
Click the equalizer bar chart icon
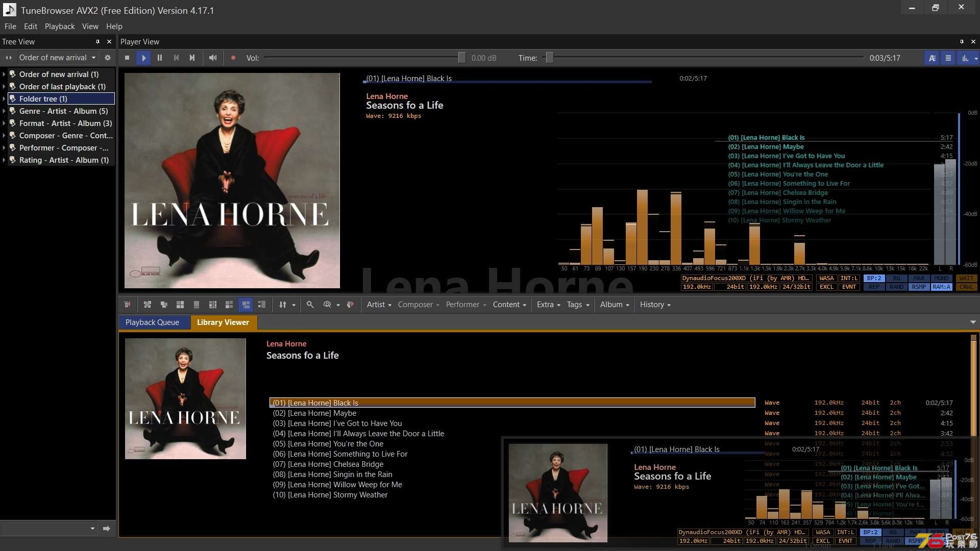click(964, 58)
